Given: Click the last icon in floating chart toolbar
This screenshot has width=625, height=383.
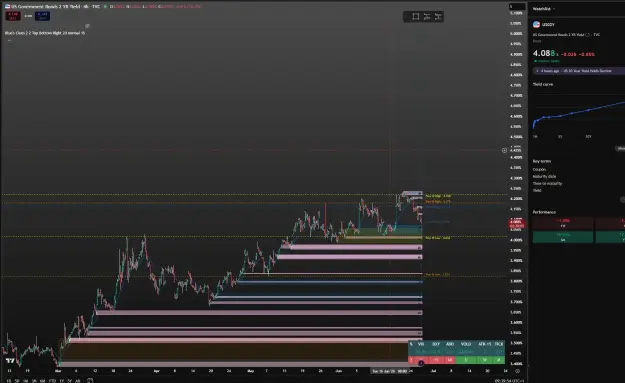Looking at the screenshot, I should pyautogui.click(x=438, y=16).
